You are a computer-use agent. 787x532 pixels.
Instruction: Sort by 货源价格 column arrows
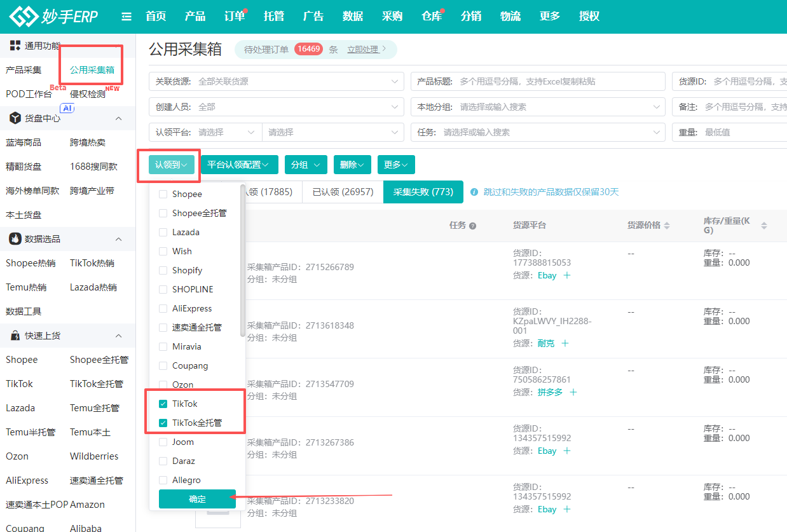[666, 226]
